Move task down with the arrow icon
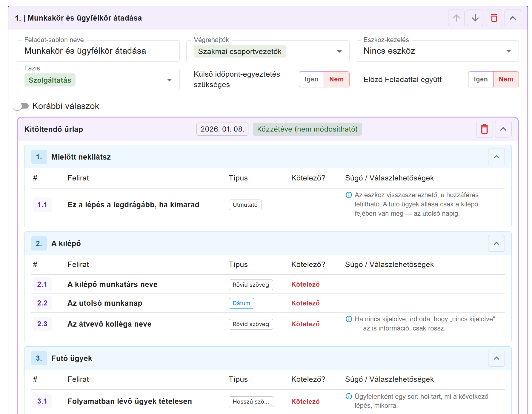Image resolution: width=532 pixels, height=414 pixels. tap(475, 18)
